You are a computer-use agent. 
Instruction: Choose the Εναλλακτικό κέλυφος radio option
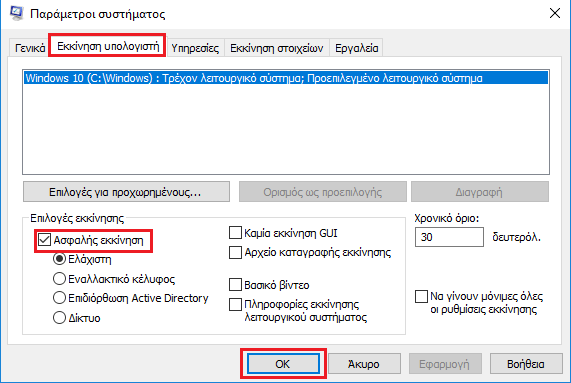pos(59,279)
